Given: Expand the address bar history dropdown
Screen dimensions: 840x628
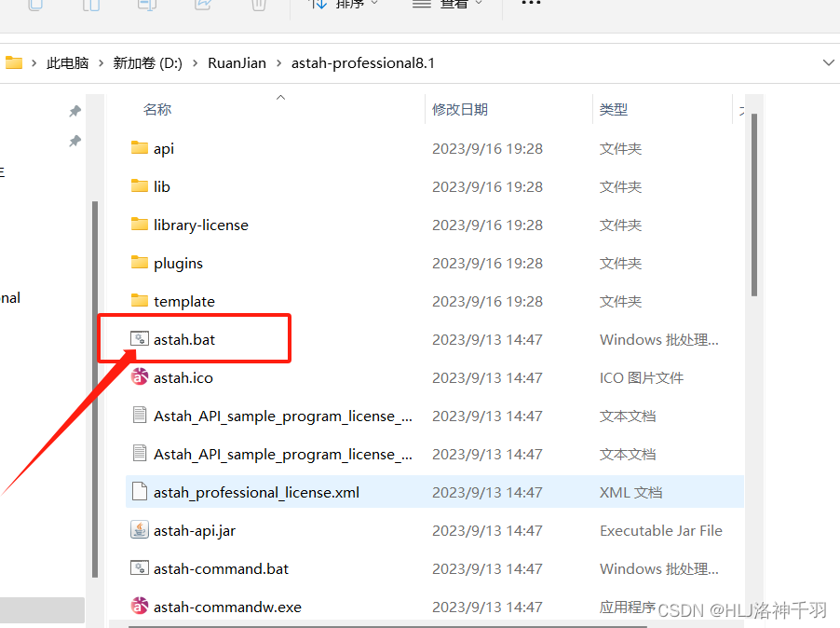Looking at the screenshot, I should [828, 62].
